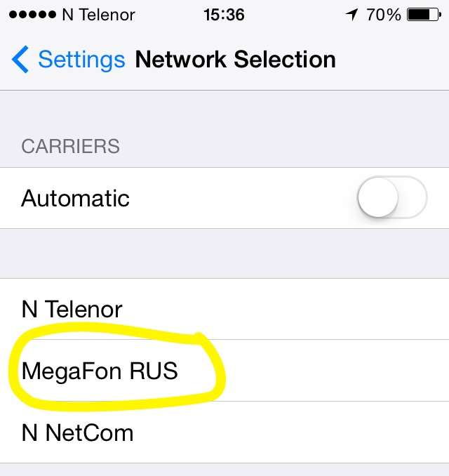Tap gray area beneath N NetCom row

coord(224,470)
